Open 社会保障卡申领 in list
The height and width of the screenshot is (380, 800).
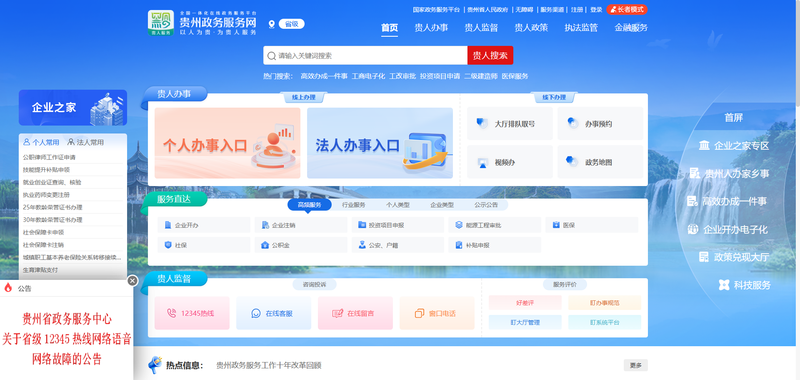pyautogui.click(x=43, y=232)
